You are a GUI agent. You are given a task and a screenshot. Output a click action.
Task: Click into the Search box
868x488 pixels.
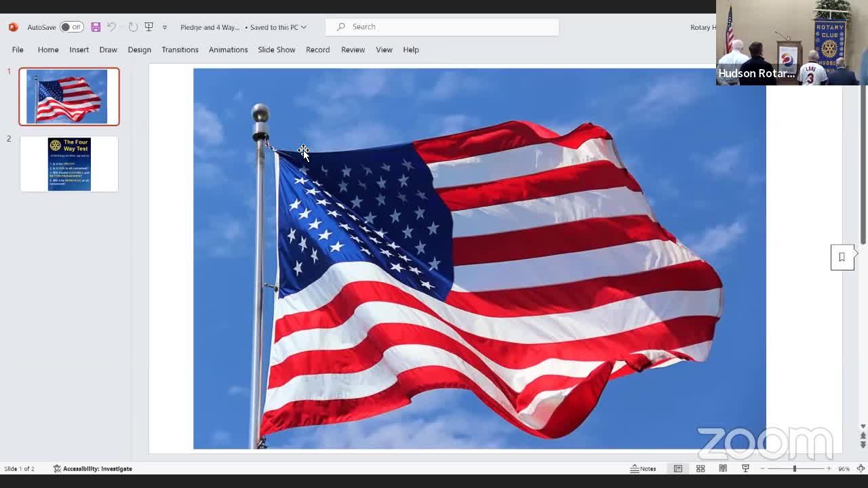pos(442,26)
